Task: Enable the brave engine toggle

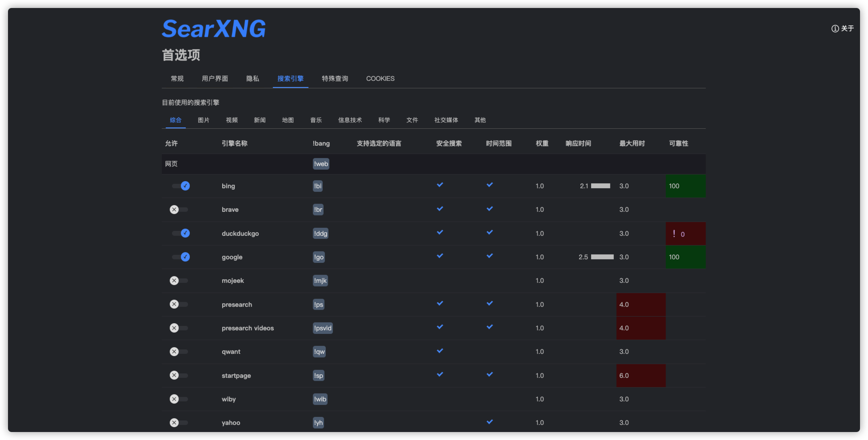Action: coord(179,210)
